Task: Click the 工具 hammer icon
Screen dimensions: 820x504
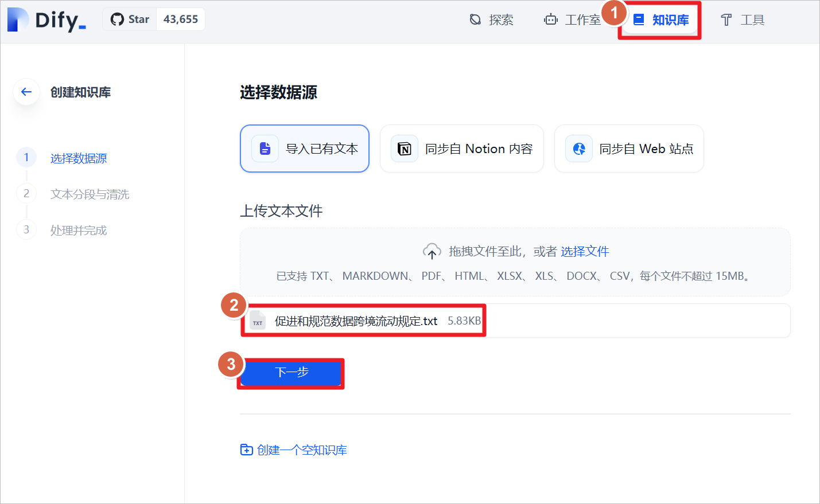Action: pos(726,20)
